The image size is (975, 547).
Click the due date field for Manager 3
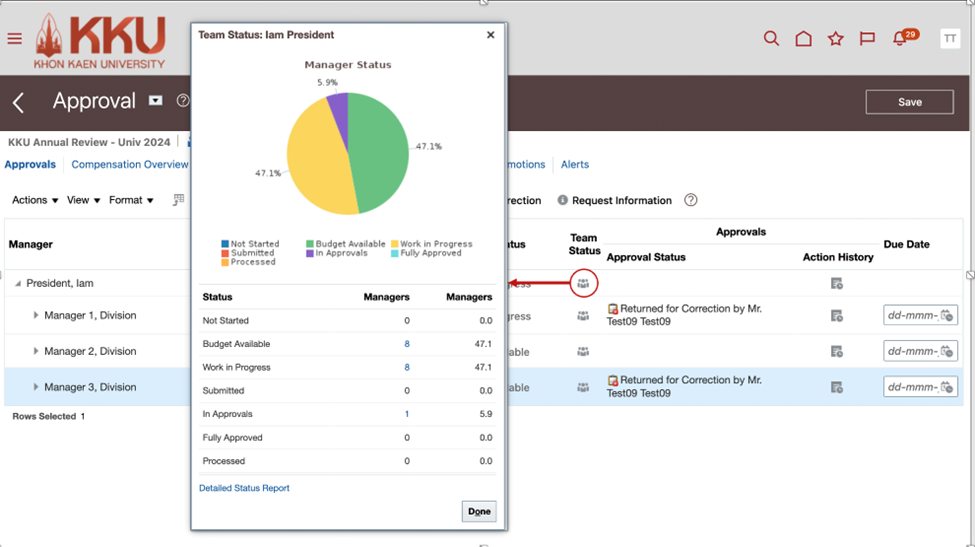912,387
